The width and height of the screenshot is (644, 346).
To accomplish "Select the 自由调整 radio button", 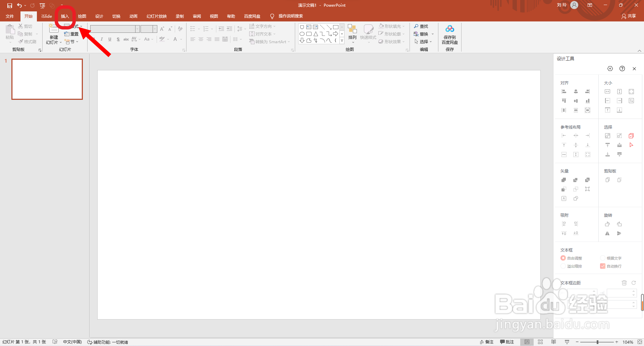I will point(563,258).
